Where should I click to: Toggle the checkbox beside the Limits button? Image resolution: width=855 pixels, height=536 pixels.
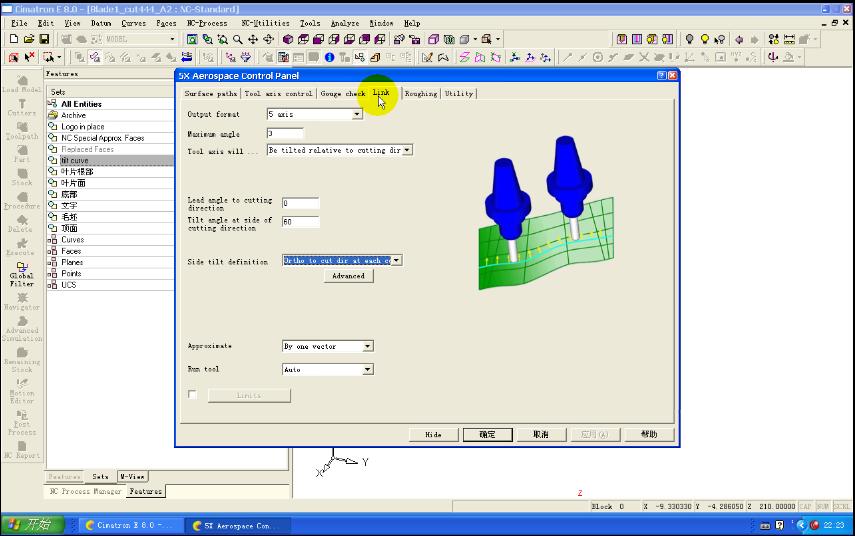coord(192,394)
